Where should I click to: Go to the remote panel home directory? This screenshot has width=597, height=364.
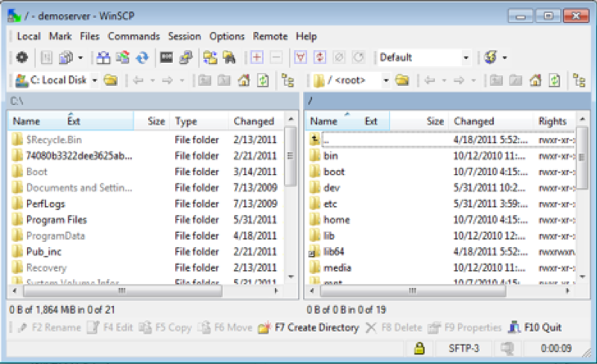point(535,80)
